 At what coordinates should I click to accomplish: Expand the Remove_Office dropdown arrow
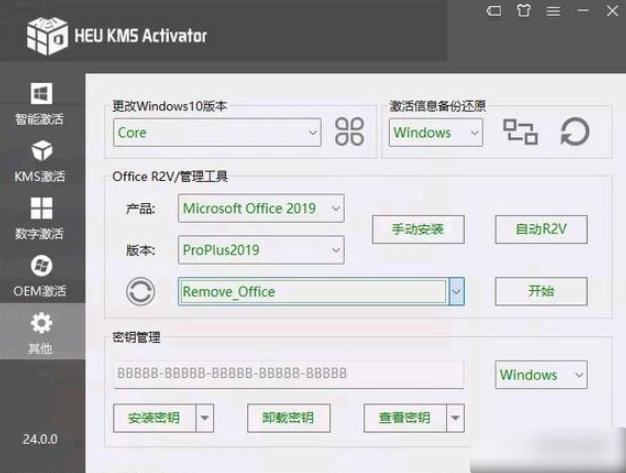456,291
